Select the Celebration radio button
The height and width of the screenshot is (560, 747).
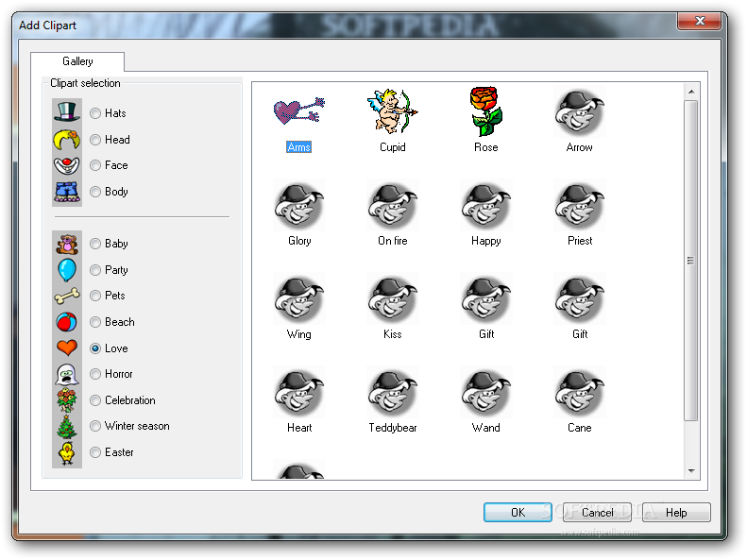(x=95, y=400)
